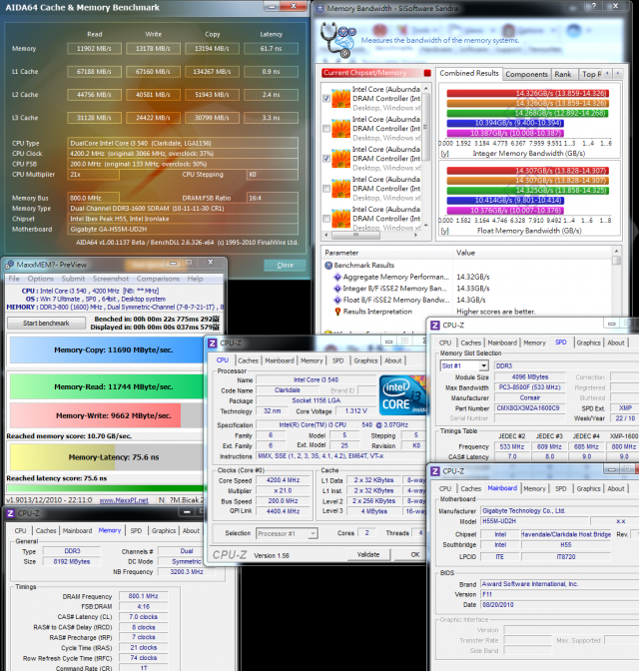Open Caches tab in CPU-Z processor window
Viewport: 639px width, 672px height.
pyautogui.click(x=249, y=360)
